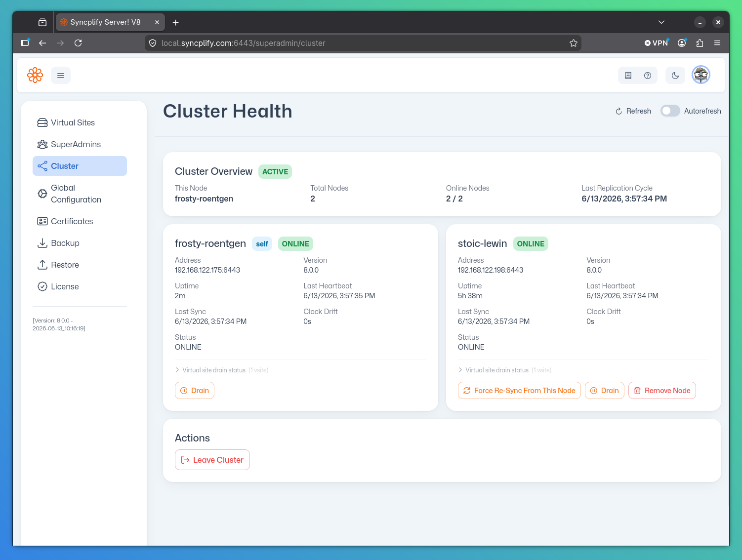This screenshot has height=560, width=742.
Task: Click address 192.168.122.175:6443
Action: click(207, 270)
